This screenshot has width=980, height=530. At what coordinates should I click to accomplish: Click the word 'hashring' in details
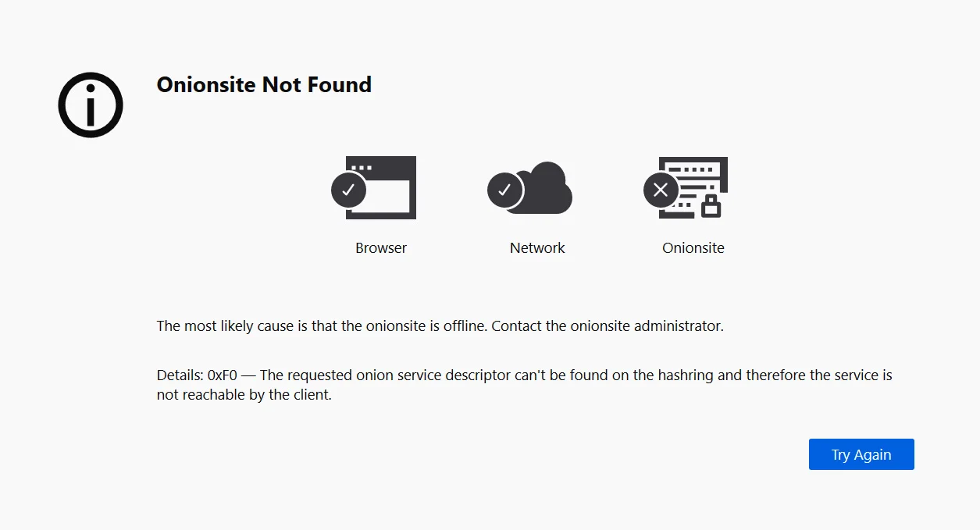click(x=686, y=375)
